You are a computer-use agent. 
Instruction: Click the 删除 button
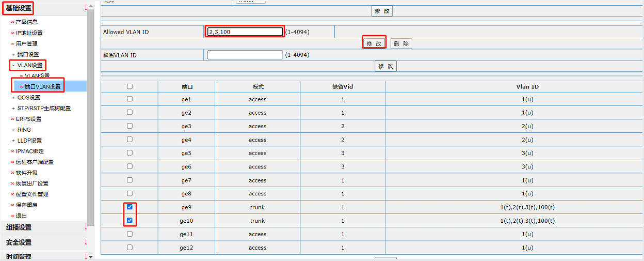pyautogui.click(x=401, y=44)
